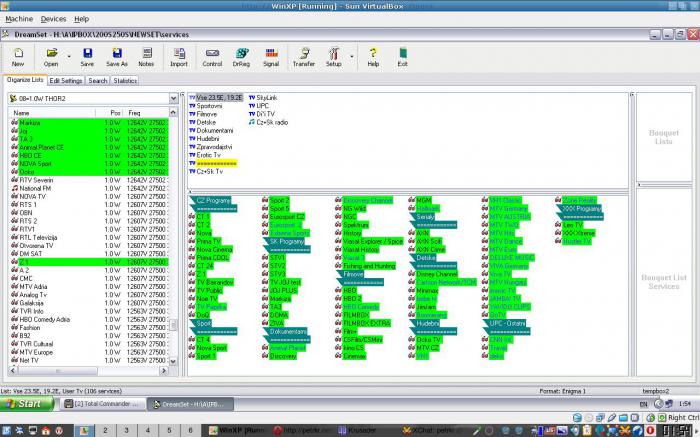Select the NOVA TV service row

click(x=89, y=196)
